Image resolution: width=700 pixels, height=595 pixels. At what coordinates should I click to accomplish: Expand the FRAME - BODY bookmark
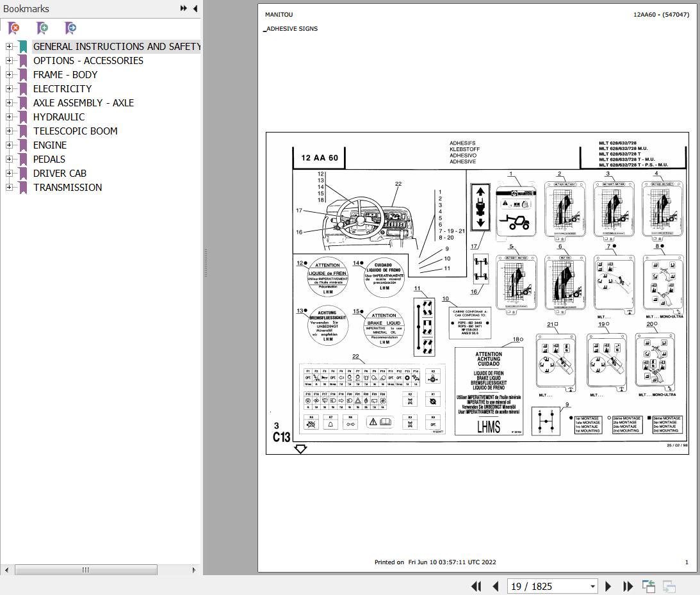click(9, 74)
